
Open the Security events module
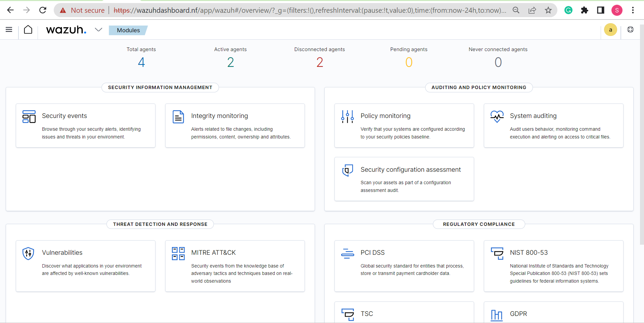click(86, 125)
